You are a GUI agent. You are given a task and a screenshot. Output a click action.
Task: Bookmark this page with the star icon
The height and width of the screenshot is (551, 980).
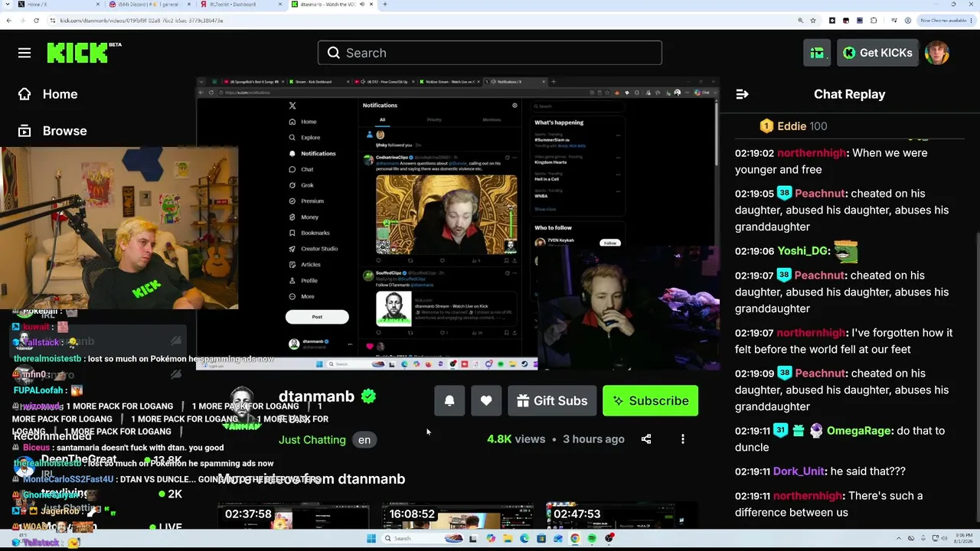[813, 21]
